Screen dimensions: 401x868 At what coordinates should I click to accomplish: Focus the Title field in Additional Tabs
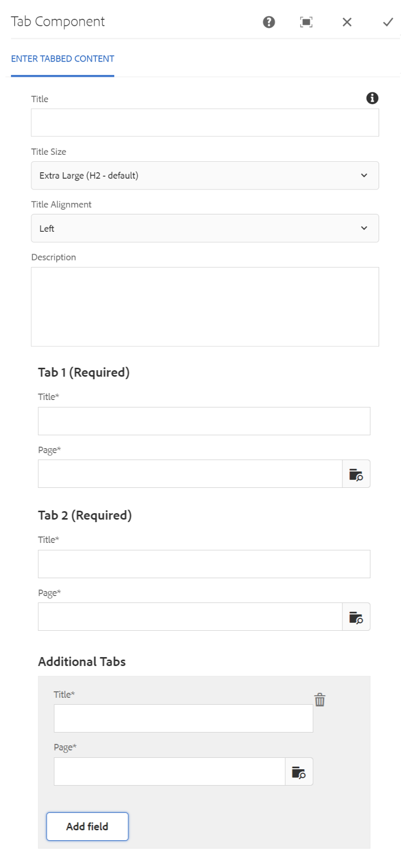click(183, 718)
